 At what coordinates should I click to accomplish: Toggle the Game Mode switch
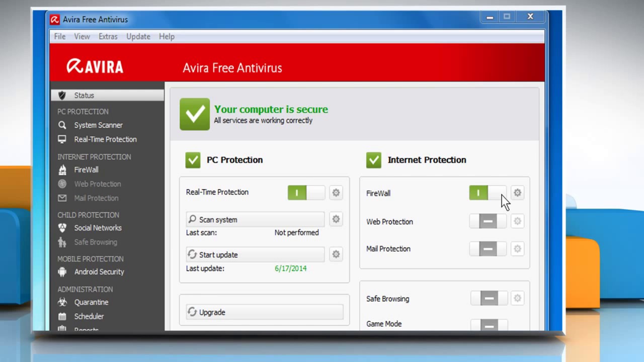pos(489,325)
